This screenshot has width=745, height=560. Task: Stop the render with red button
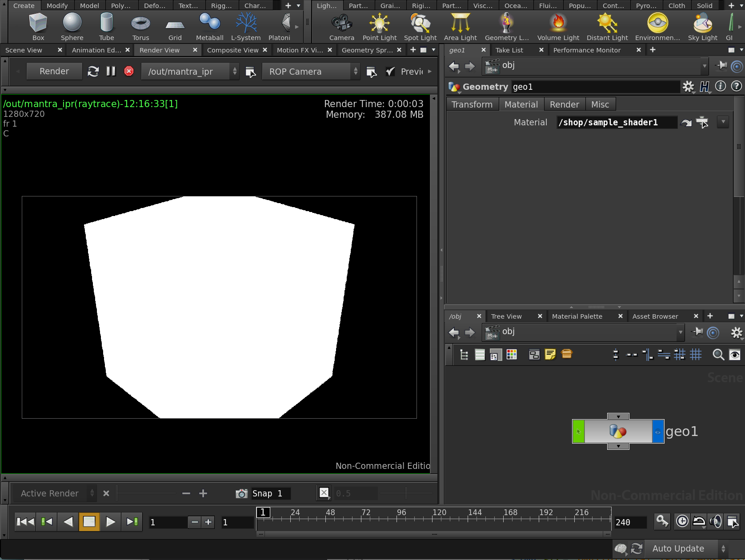coord(129,71)
